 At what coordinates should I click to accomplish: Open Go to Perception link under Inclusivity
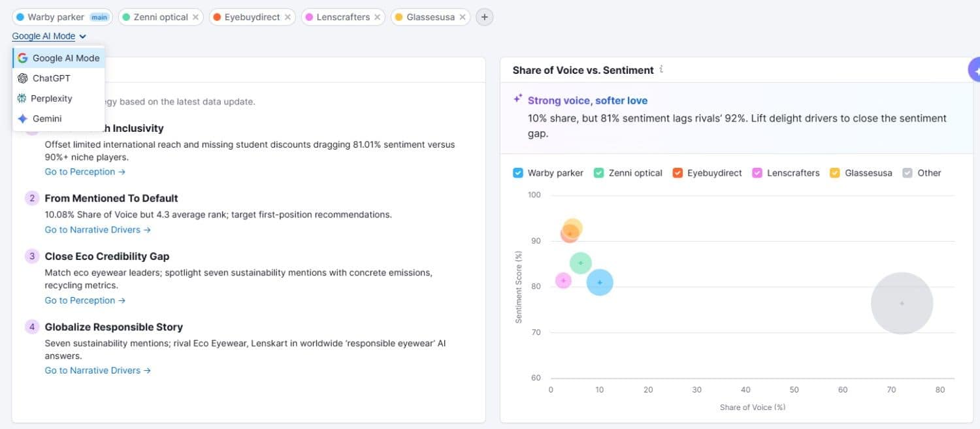pyautogui.click(x=85, y=172)
